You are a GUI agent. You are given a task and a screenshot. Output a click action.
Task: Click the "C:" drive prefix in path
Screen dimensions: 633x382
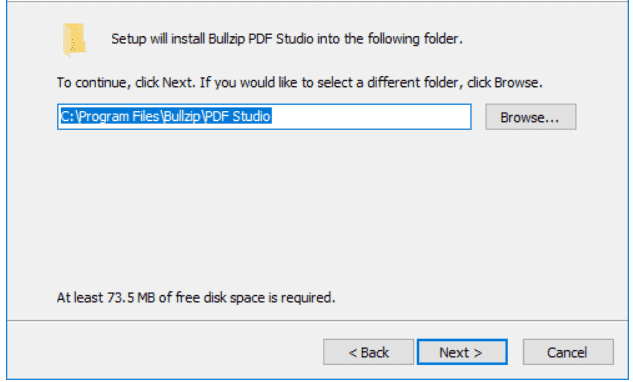pos(67,116)
